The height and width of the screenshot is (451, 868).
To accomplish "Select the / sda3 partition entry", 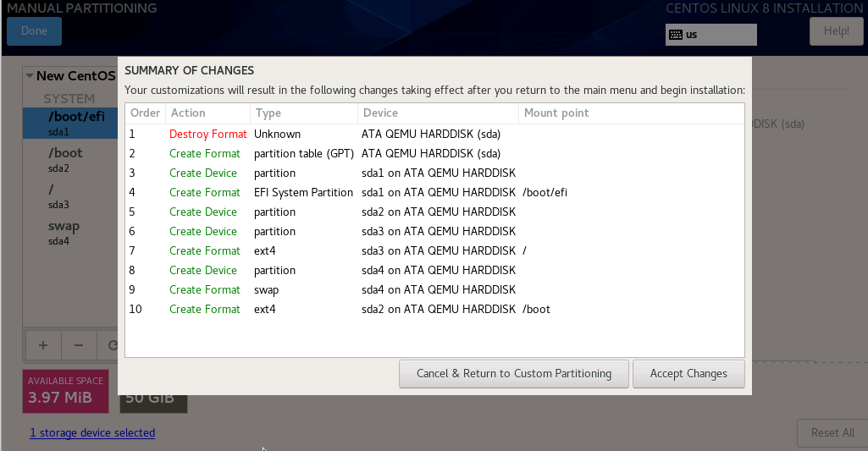I will (70, 196).
